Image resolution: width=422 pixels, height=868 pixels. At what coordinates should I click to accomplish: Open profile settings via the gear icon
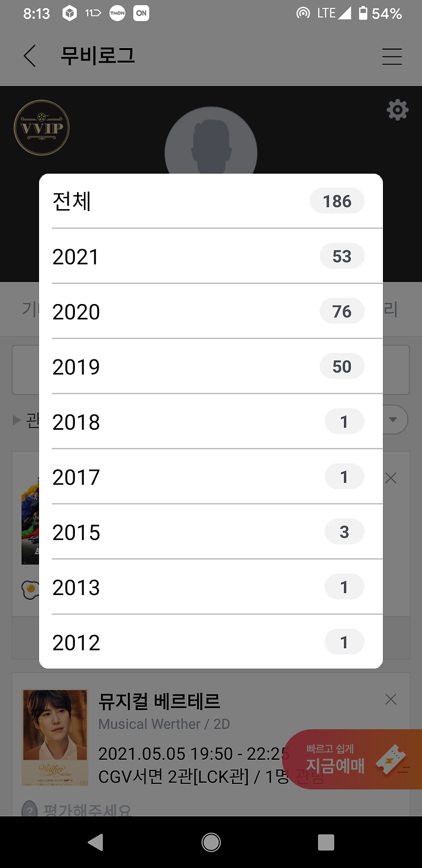coord(398,110)
